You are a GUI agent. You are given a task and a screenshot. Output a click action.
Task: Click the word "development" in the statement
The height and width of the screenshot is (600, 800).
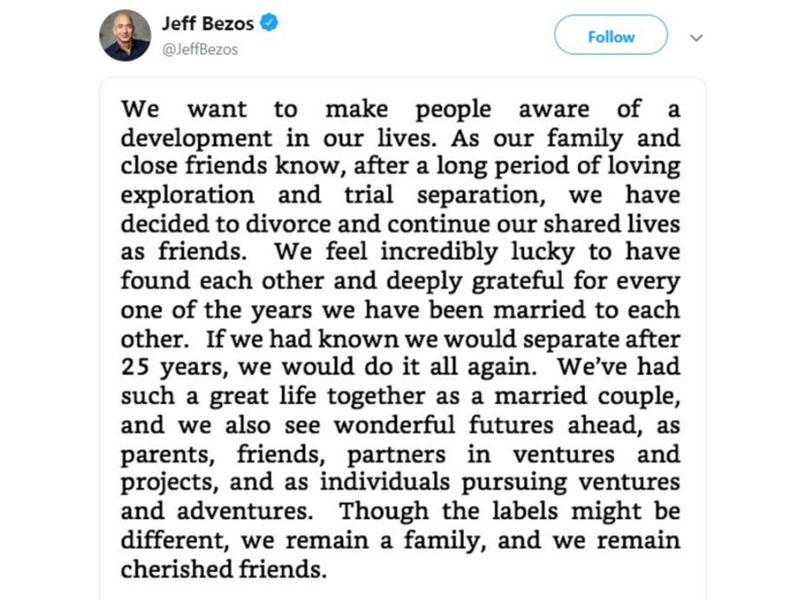[x=196, y=139]
